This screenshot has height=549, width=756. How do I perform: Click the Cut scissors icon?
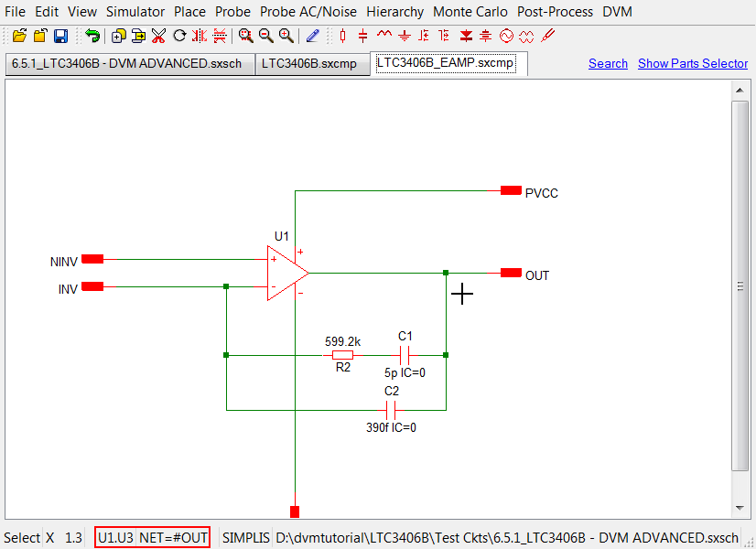coord(158,36)
